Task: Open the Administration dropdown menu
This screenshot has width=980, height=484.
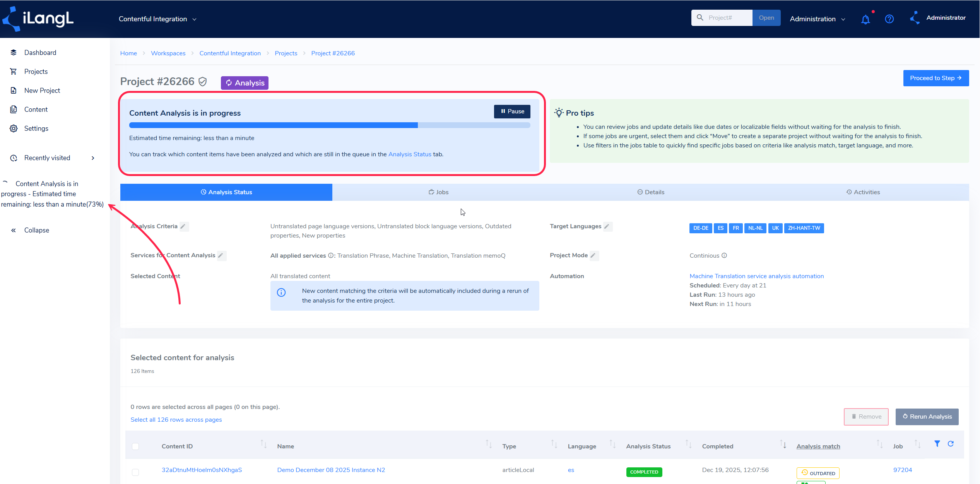Action: point(818,19)
